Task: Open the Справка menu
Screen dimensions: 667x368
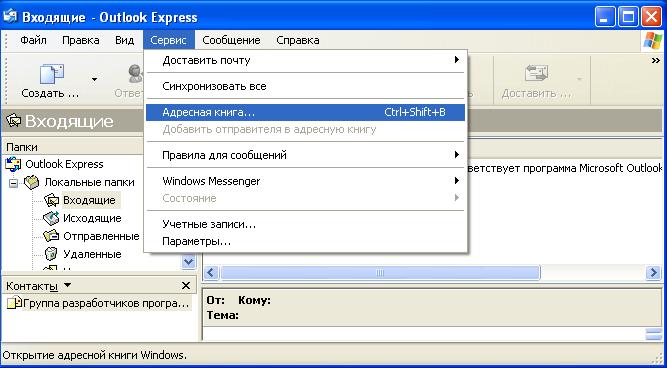Action: pos(298,40)
